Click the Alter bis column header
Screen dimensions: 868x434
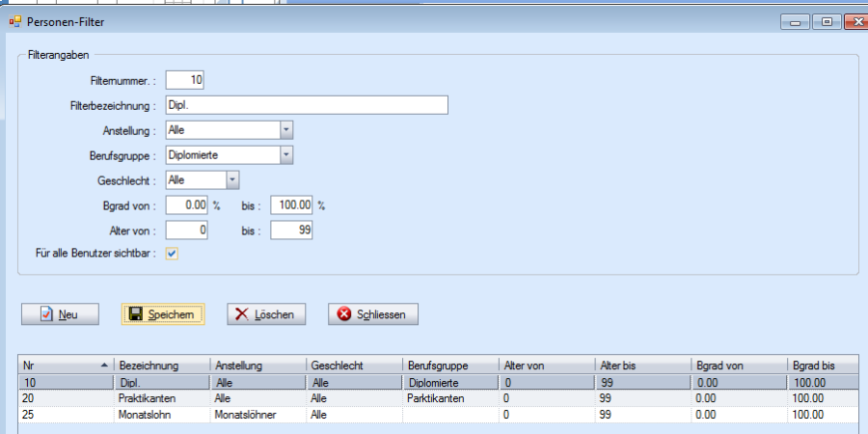pyautogui.click(x=643, y=366)
